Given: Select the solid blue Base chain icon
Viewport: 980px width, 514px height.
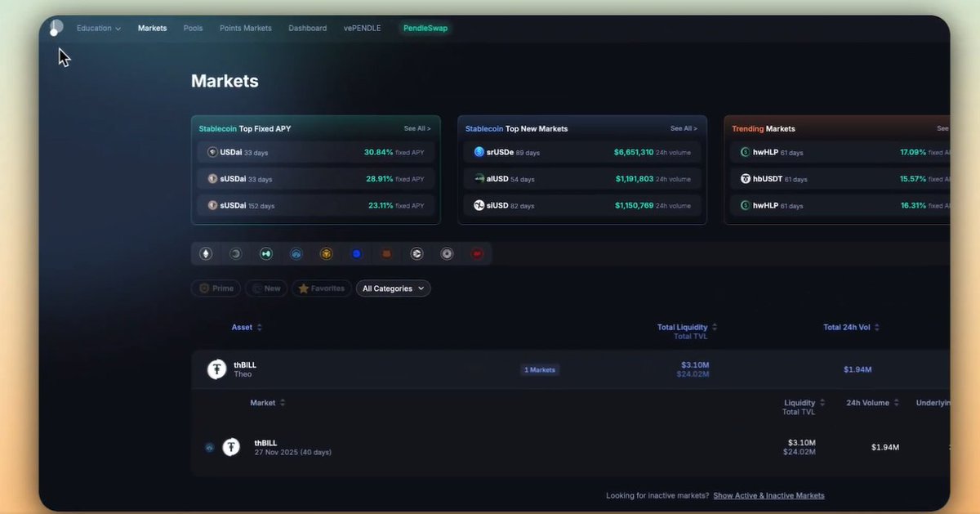Looking at the screenshot, I should [356, 254].
